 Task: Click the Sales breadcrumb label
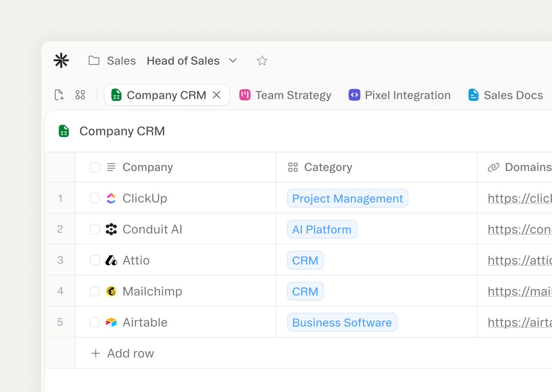point(121,61)
